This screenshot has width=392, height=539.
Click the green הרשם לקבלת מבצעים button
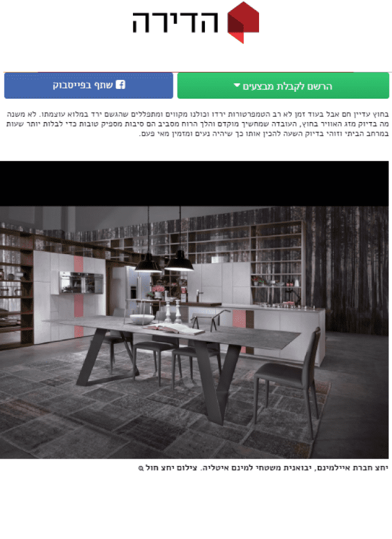283,86
